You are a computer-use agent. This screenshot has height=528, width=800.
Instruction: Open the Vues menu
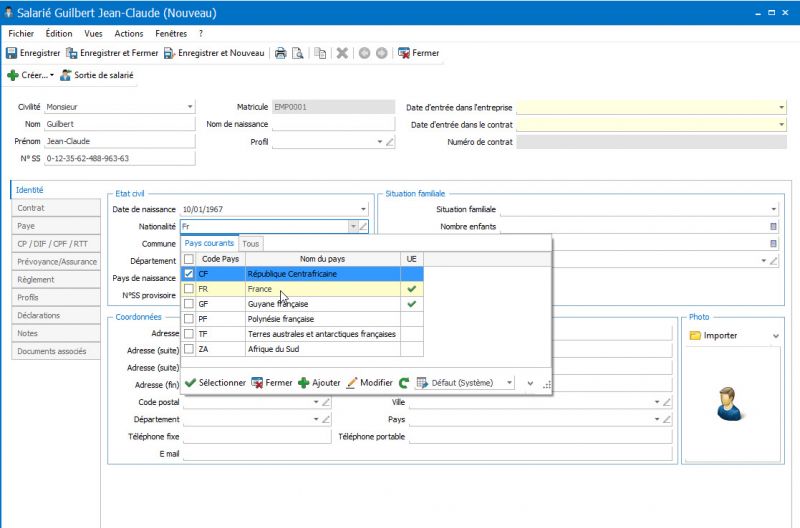93,34
